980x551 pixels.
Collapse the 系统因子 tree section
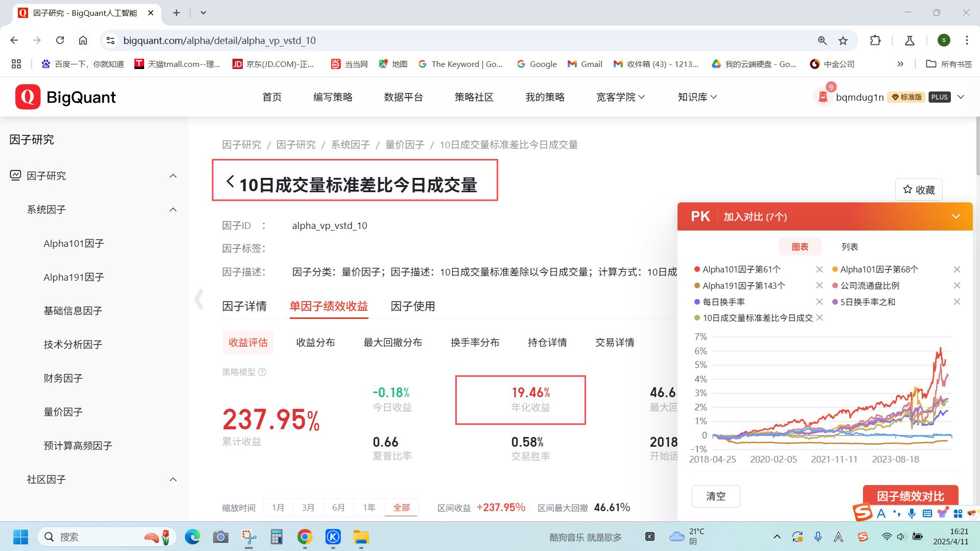173,210
